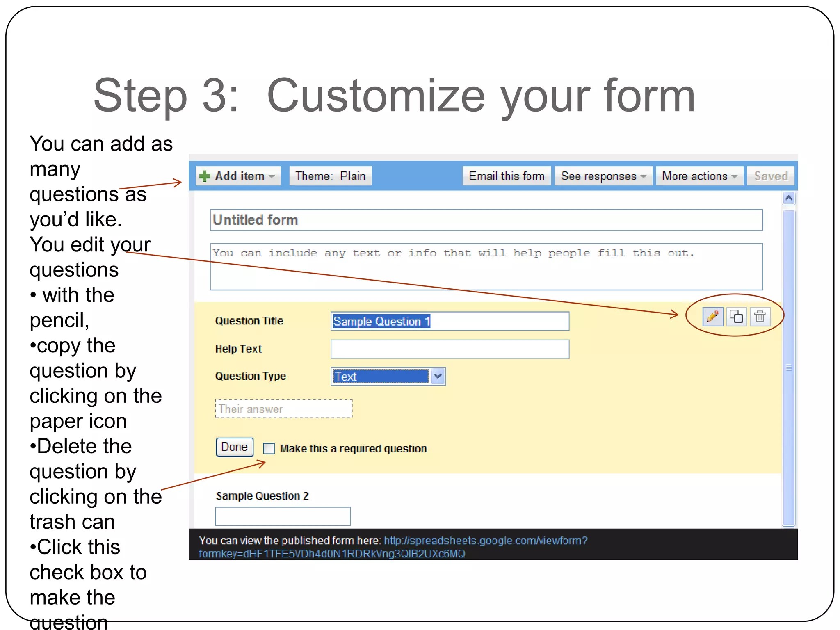Expand the More actions dropdown
This screenshot has height=630, width=840.
(x=699, y=176)
